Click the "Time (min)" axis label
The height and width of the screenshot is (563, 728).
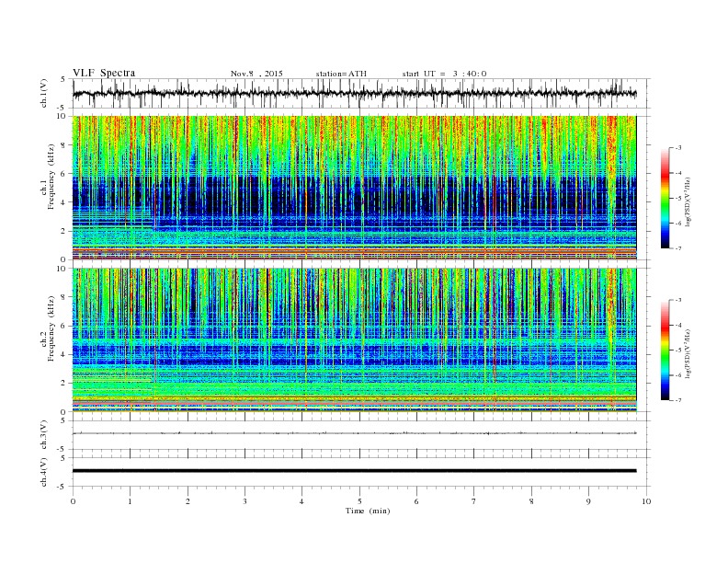(x=368, y=511)
